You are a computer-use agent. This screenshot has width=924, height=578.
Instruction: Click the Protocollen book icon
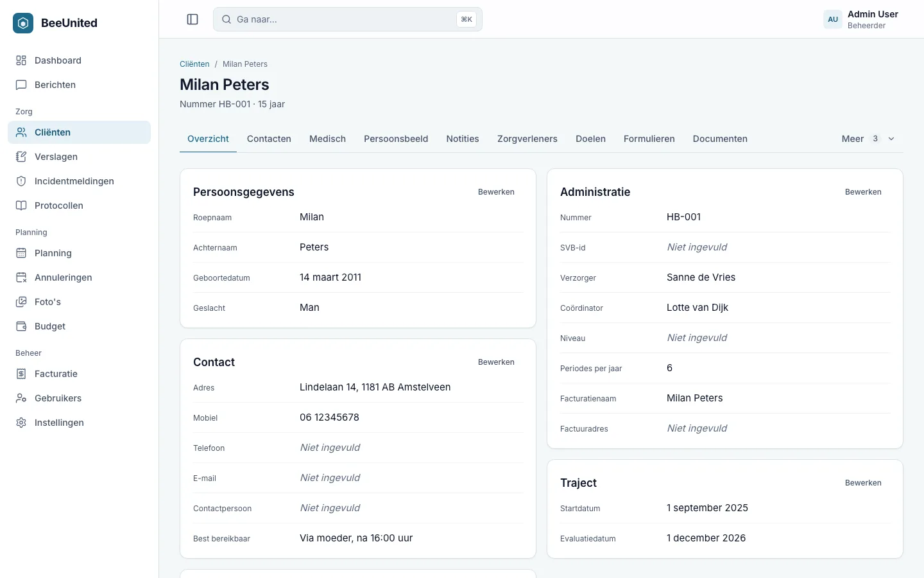tap(21, 206)
